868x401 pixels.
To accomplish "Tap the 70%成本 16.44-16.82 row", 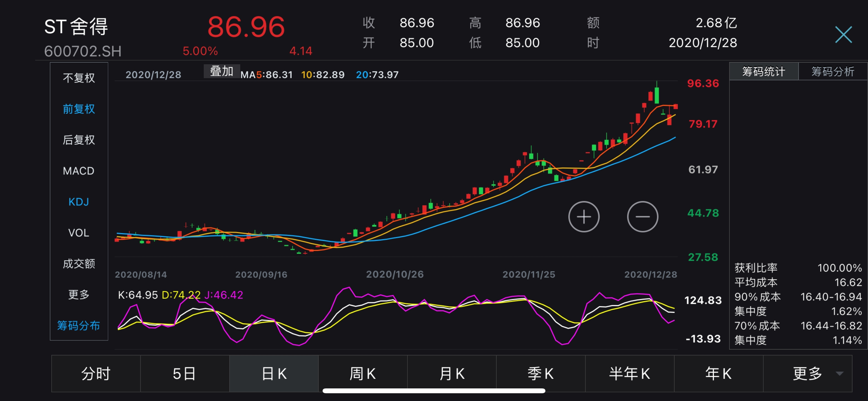I will click(x=798, y=326).
